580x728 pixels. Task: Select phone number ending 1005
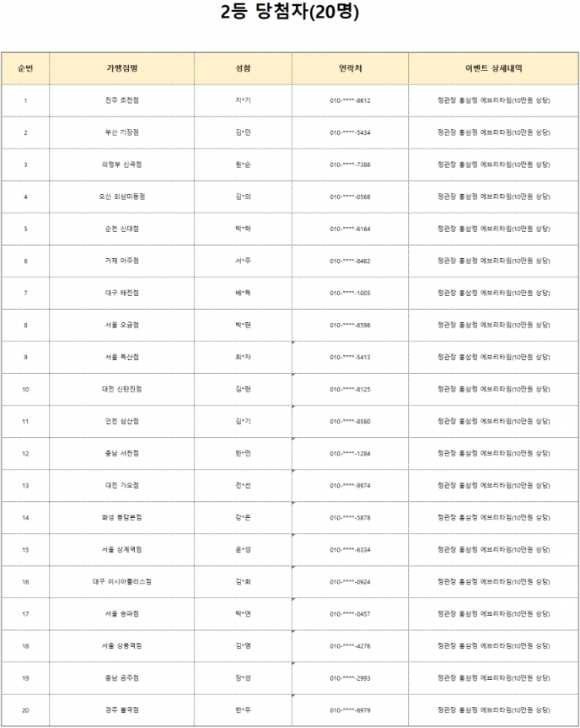[351, 293]
